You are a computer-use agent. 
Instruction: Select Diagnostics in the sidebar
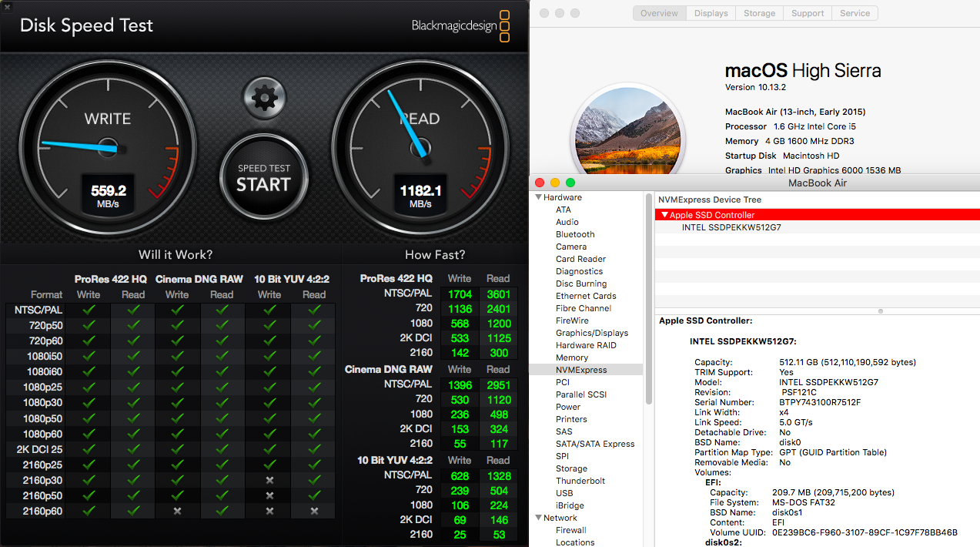pyautogui.click(x=579, y=271)
